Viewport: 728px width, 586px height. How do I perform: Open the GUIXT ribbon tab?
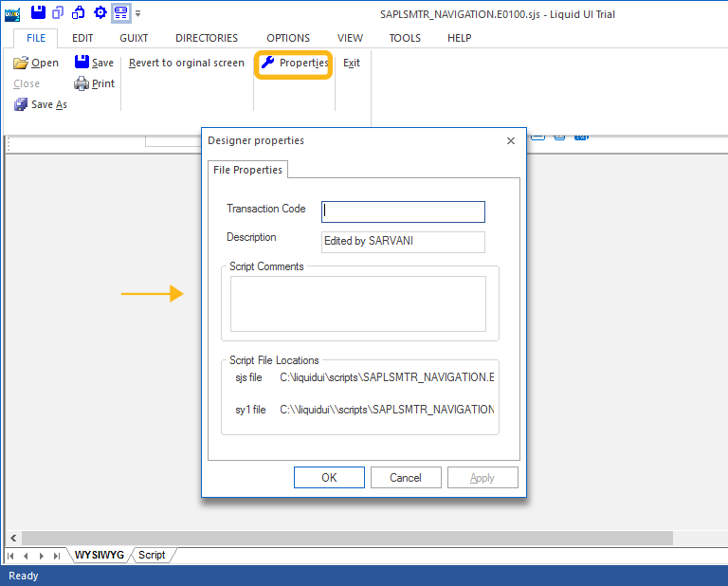pos(134,38)
